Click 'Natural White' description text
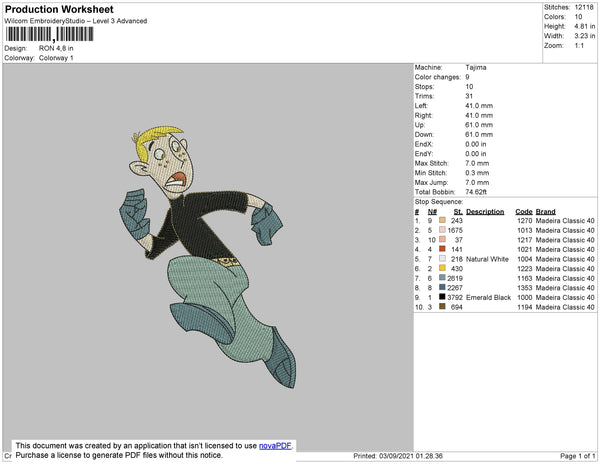Screen dimensions: 600x464 pyautogui.click(x=487, y=259)
